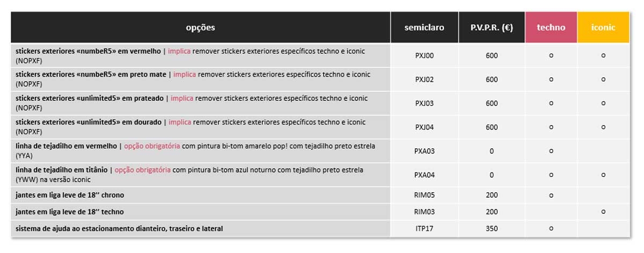The width and height of the screenshot is (644, 253).
Task: Click the yellow "iconic" header cell
Action: 603,27
